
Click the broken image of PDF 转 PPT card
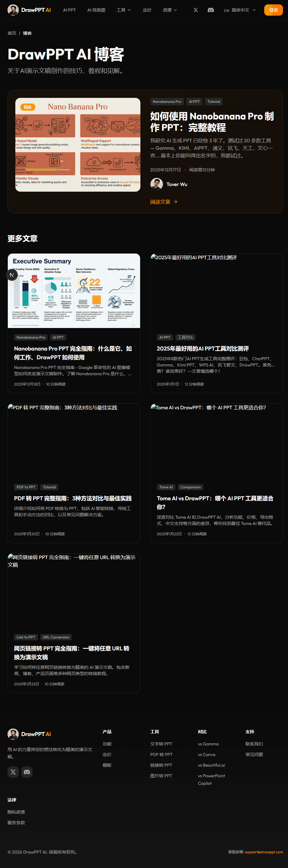74,440
